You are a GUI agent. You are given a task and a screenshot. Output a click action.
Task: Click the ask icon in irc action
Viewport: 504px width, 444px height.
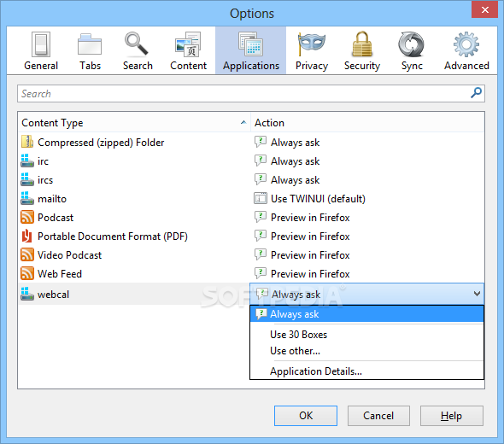click(261, 161)
